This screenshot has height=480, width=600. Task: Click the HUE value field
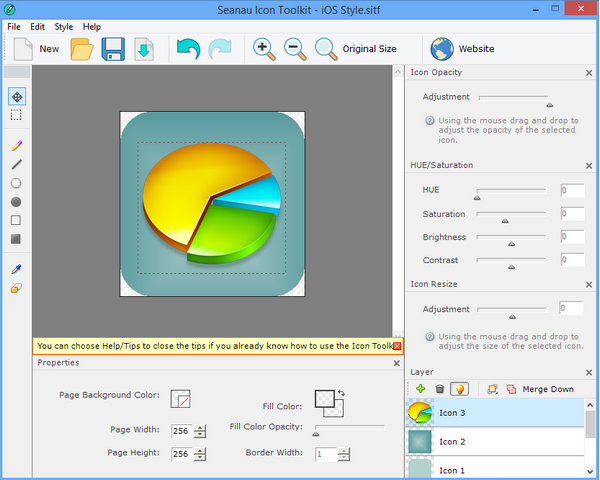click(x=572, y=190)
